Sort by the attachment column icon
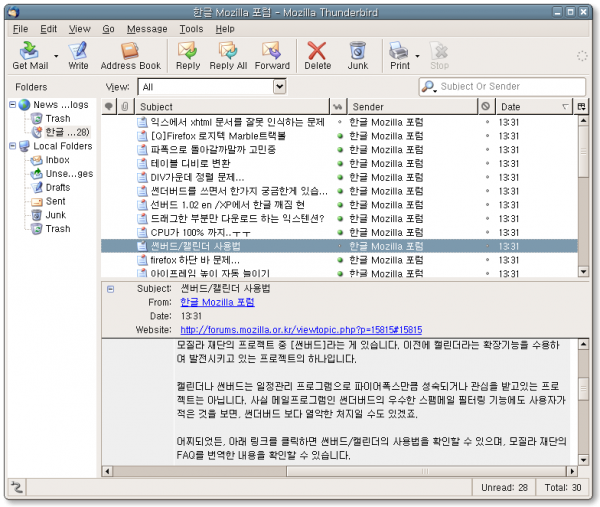 (x=125, y=106)
